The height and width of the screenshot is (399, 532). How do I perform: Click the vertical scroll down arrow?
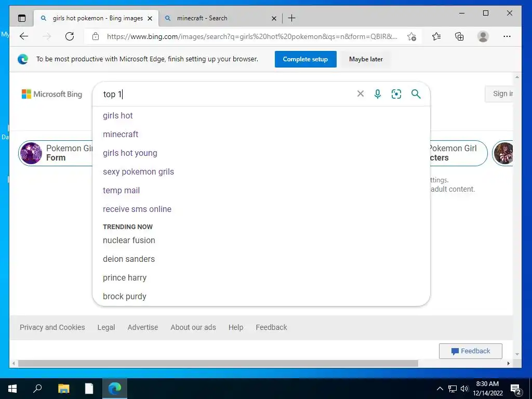pos(517,354)
